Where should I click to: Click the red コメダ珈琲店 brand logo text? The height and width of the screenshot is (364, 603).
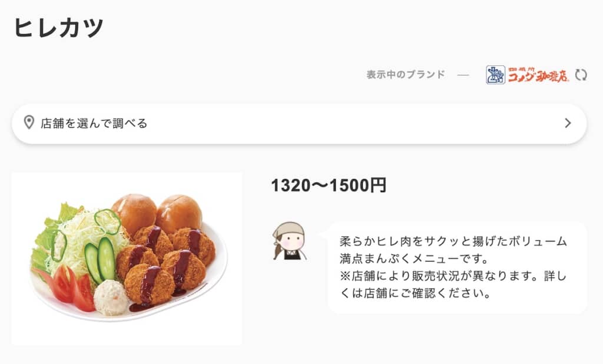pyautogui.click(x=538, y=75)
